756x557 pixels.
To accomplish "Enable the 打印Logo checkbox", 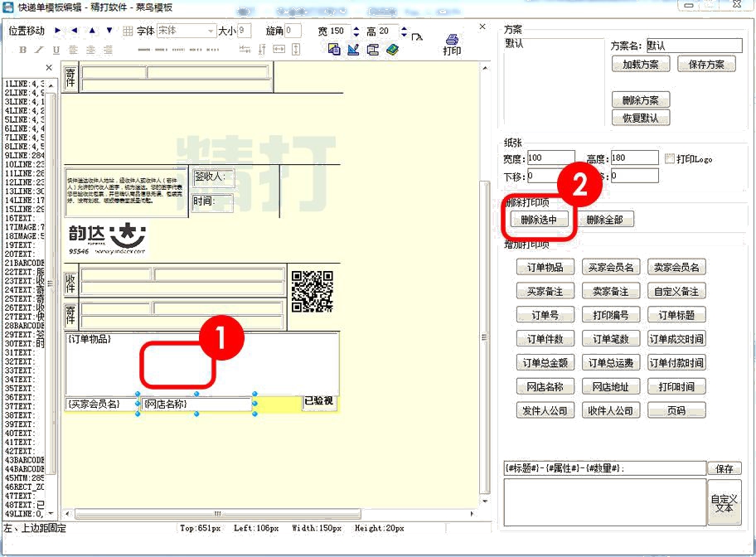I will coord(670,158).
